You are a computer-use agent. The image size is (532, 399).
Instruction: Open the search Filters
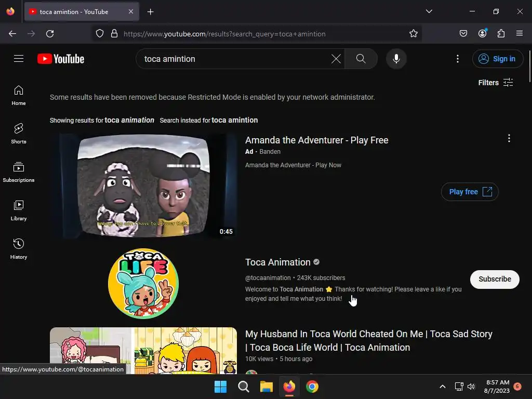495,83
